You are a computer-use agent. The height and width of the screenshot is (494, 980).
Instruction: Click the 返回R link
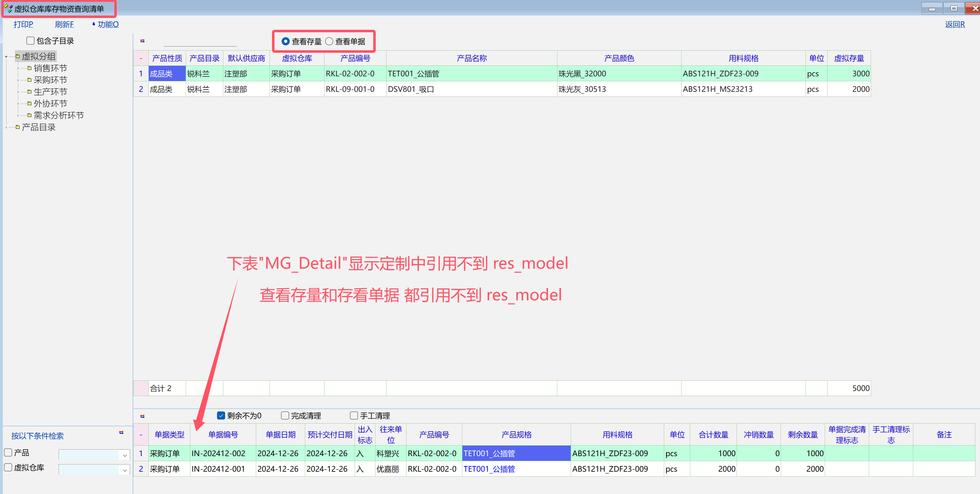(x=955, y=24)
